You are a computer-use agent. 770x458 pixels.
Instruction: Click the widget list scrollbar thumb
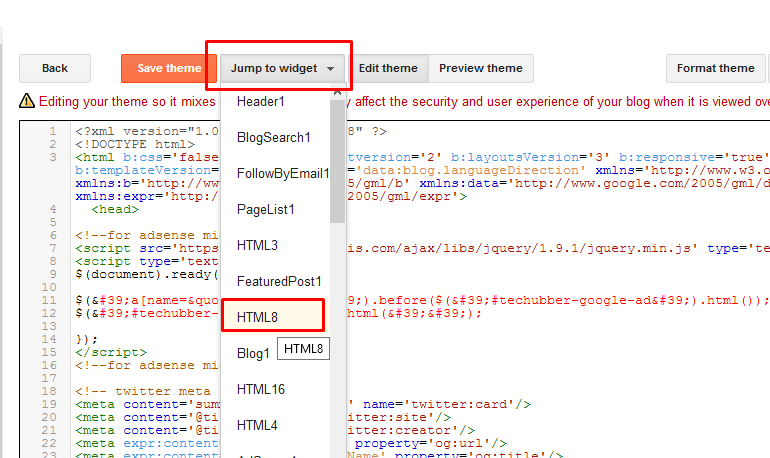(337, 162)
